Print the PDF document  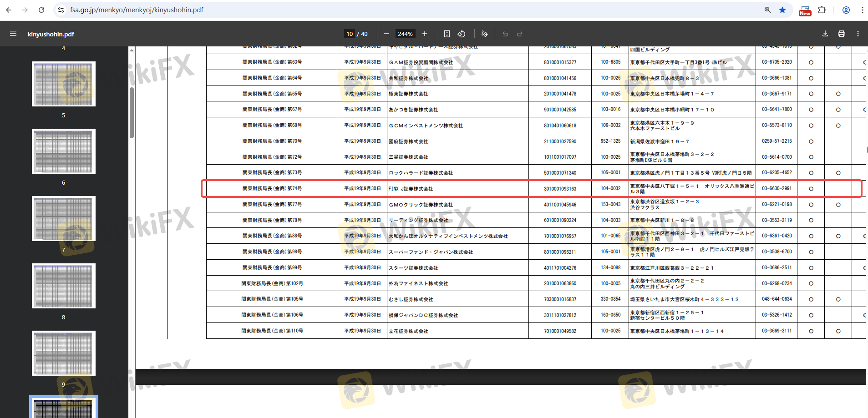point(842,34)
